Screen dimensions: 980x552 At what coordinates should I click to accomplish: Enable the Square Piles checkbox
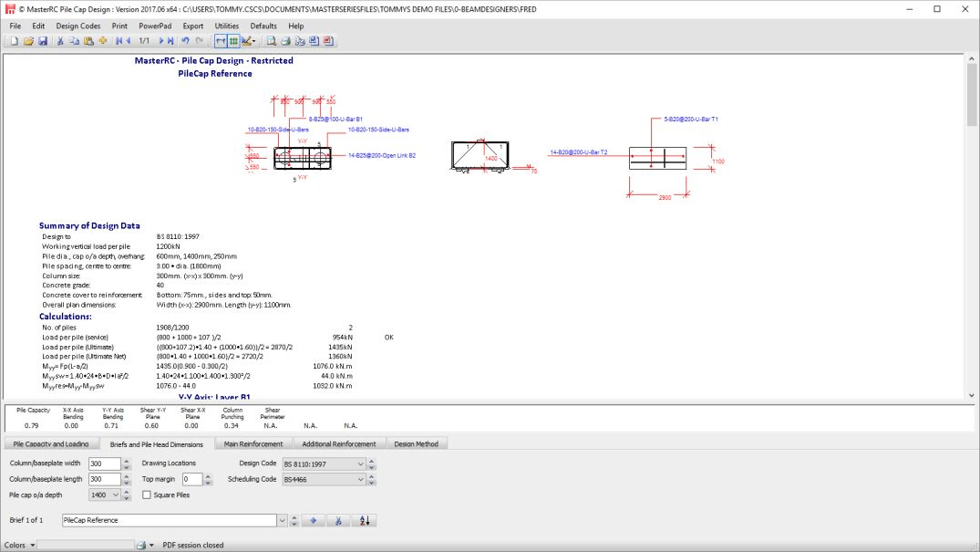pos(146,495)
